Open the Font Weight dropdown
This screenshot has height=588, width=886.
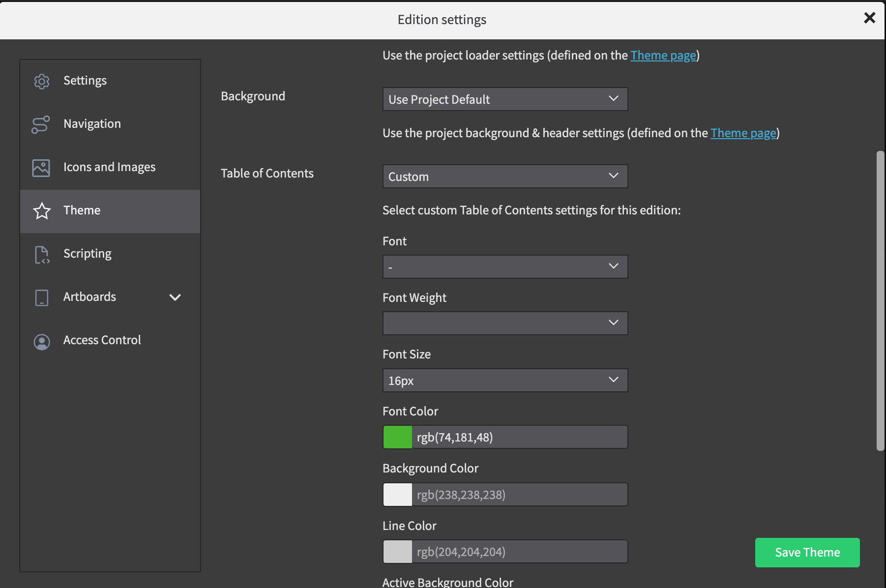pyautogui.click(x=505, y=323)
